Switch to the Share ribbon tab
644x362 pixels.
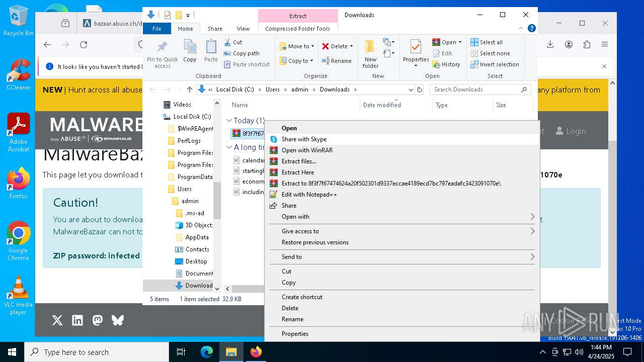215,29
